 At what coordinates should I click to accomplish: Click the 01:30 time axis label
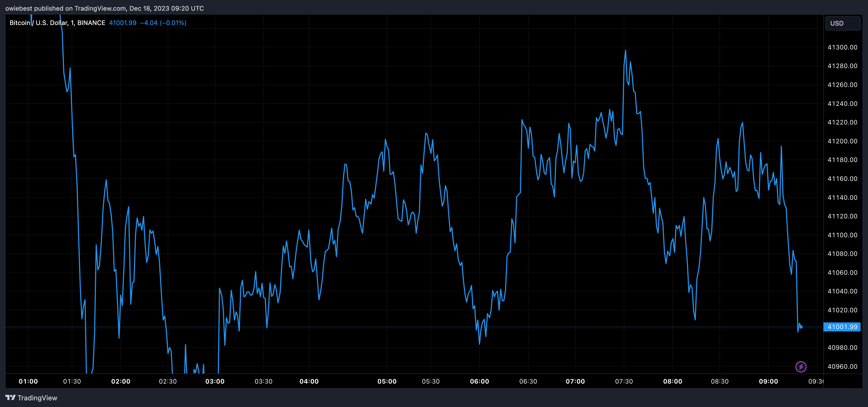pyautogui.click(x=72, y=381)
